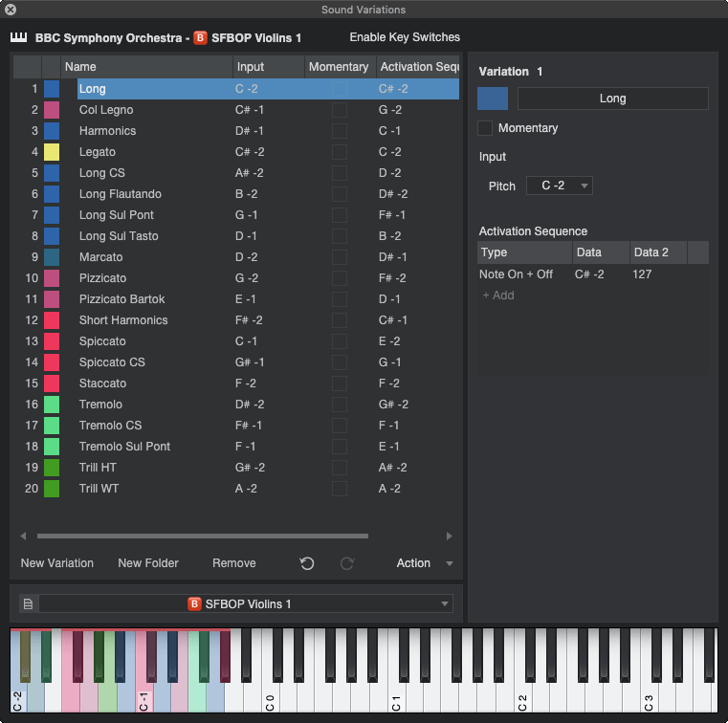Image resolution: width=728 pixels, height=723 pixels.
Task: Click the Remove button
Action: click(234, 563)
